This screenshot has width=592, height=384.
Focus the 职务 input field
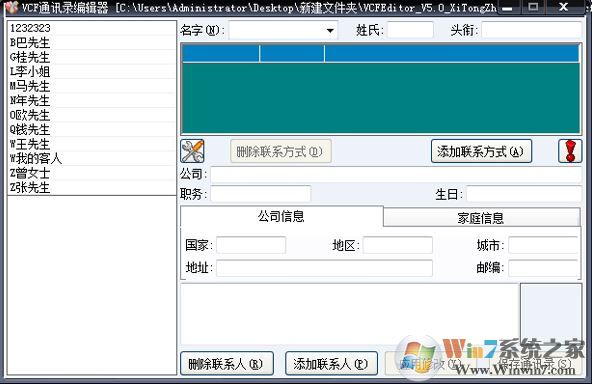click(261, 194)
